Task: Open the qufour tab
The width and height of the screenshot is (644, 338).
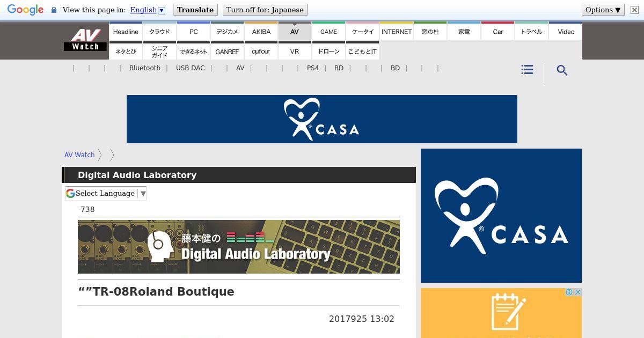Action: pos(261,51)
